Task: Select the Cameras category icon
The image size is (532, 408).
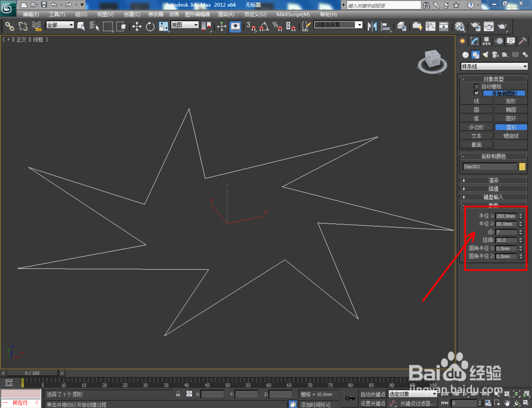Action: [x=495, y=54]
